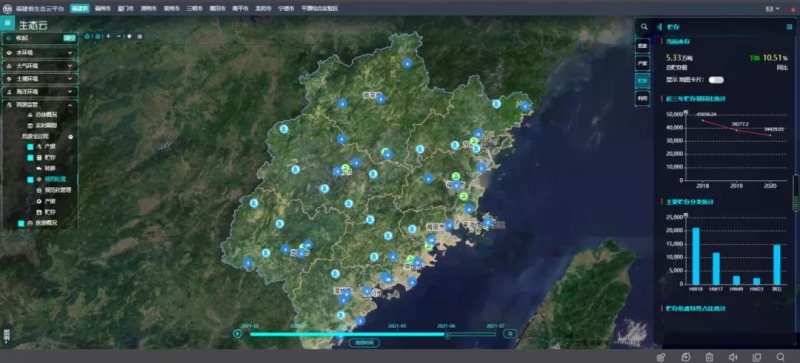Click the first circular icon on map toolbar
Screen dimensions: 800x363
point(87,36)
